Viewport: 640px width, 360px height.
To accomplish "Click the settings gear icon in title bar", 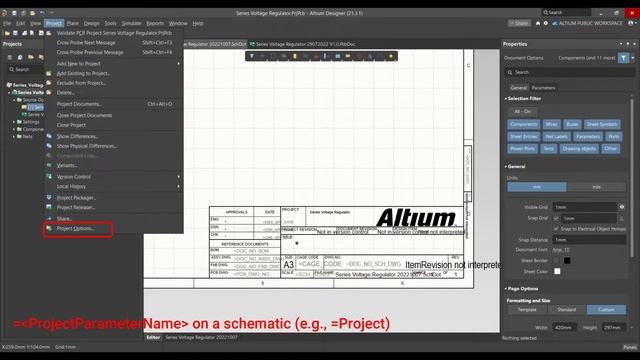I will [x=546, y=24].
